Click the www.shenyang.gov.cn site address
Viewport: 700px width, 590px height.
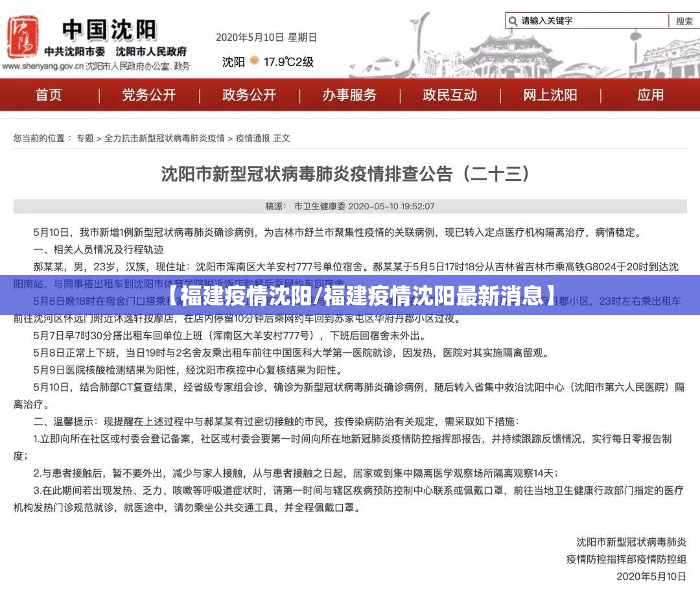coord(42,66)
